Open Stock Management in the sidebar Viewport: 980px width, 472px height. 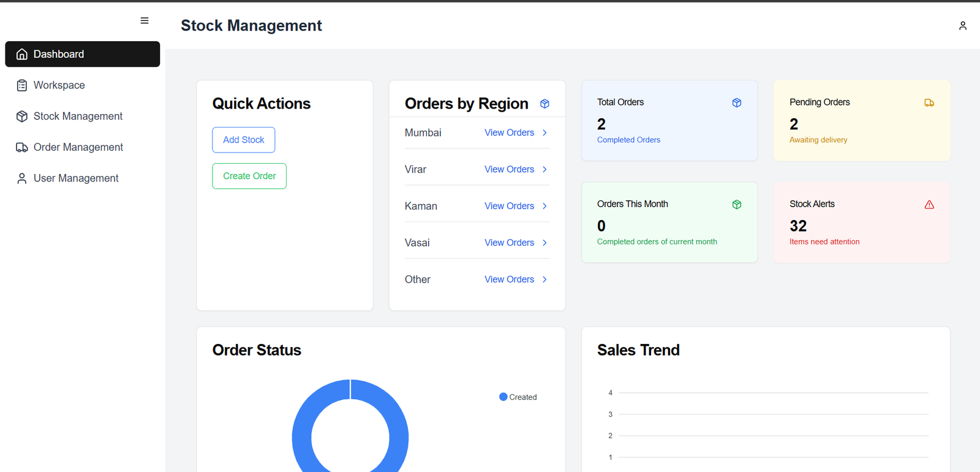point(83,116)
